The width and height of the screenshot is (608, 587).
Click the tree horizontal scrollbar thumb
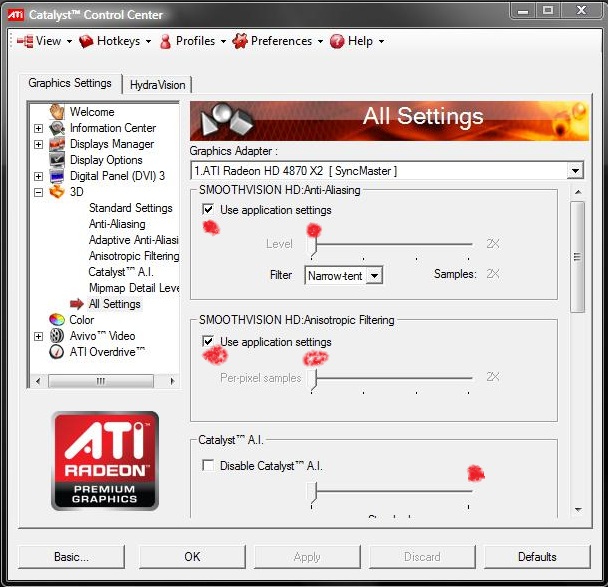[x=101, y=381]
